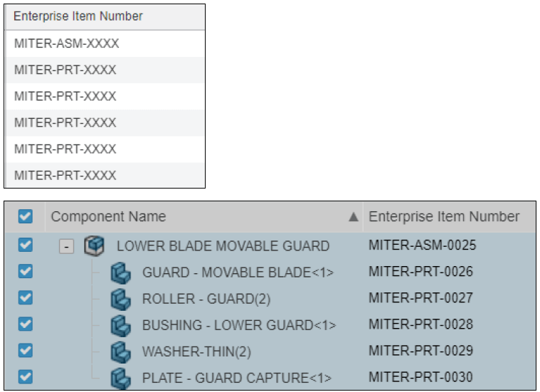The height and width of the screenshot is (392, 540).
Task: Select the GUARD - MOVABLE BLADE<1> component name
Action: [x=238, y=272]
